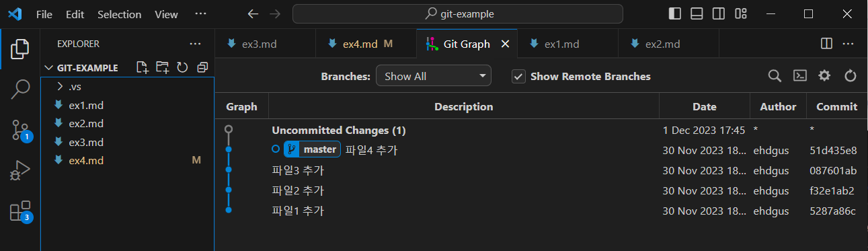
Task: Click the git-example command center search box
Action: [458, 13]
